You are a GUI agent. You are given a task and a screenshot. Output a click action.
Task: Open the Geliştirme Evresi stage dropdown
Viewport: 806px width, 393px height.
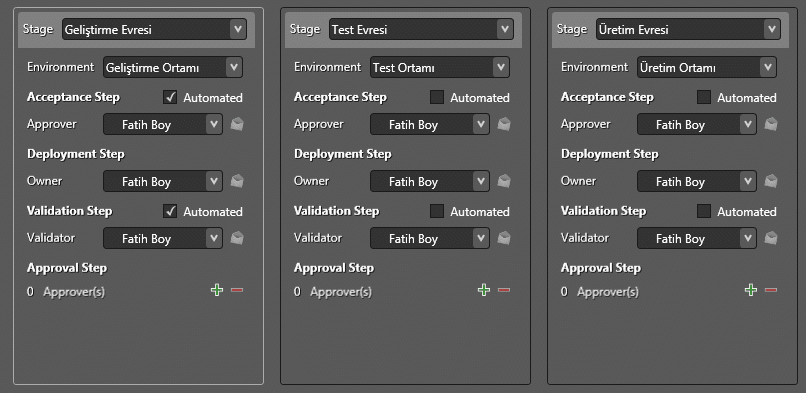[x=154, y=29]
